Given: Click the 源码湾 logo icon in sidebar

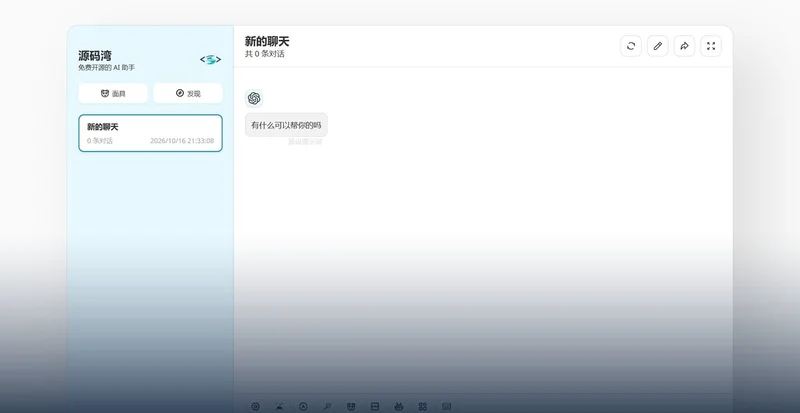Looking at the screenshot, I should pyautogui.click(x=210, y=60).
